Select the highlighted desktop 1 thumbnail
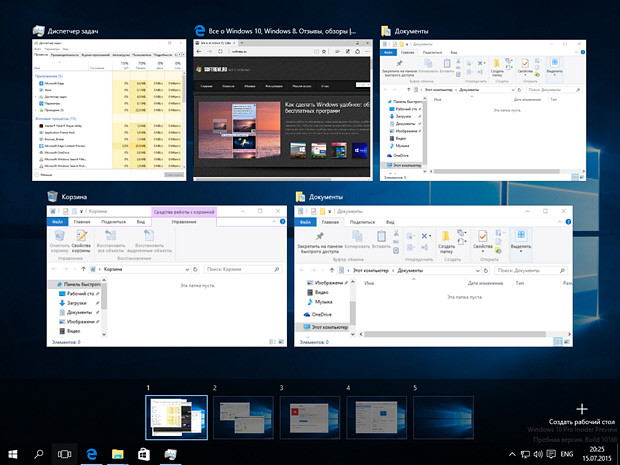 (x=176, y=418)
